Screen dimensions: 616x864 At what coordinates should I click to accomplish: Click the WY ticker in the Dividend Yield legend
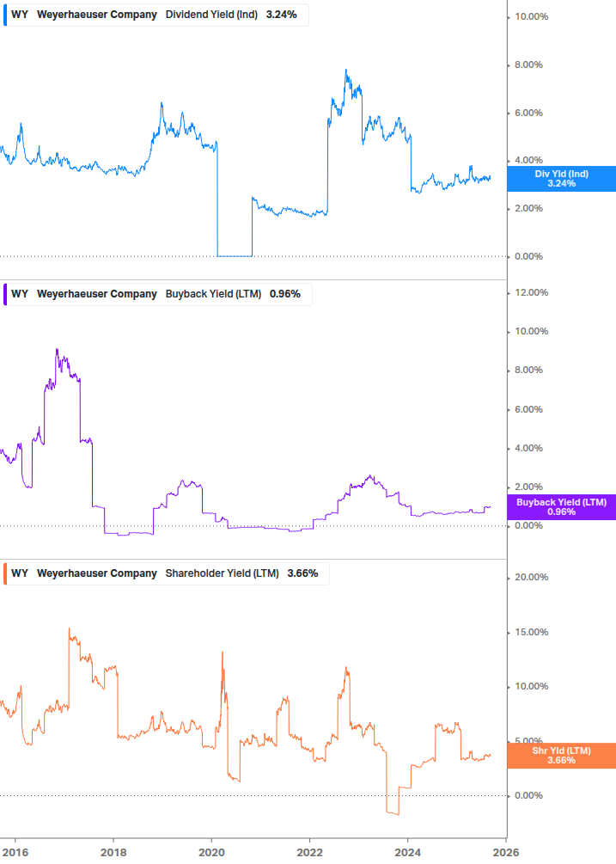click(20, 15)
